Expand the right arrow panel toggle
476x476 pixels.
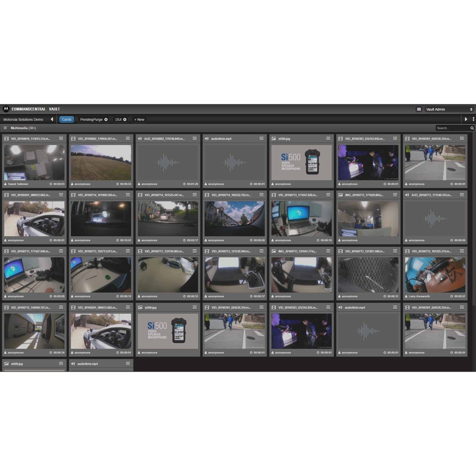[466, 119]
